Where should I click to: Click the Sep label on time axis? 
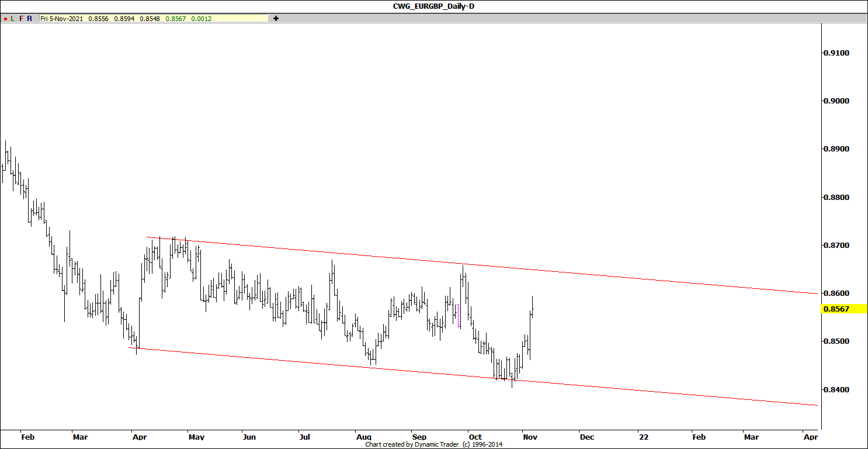pyautogui.click(x=419, y=437)
